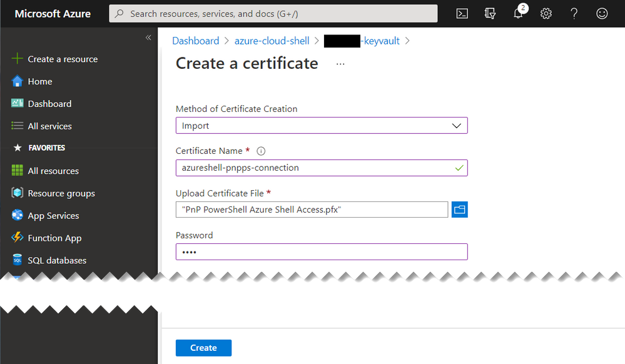Click the SQL databases icon
The image size is (625, 364).
click(17, 260)
